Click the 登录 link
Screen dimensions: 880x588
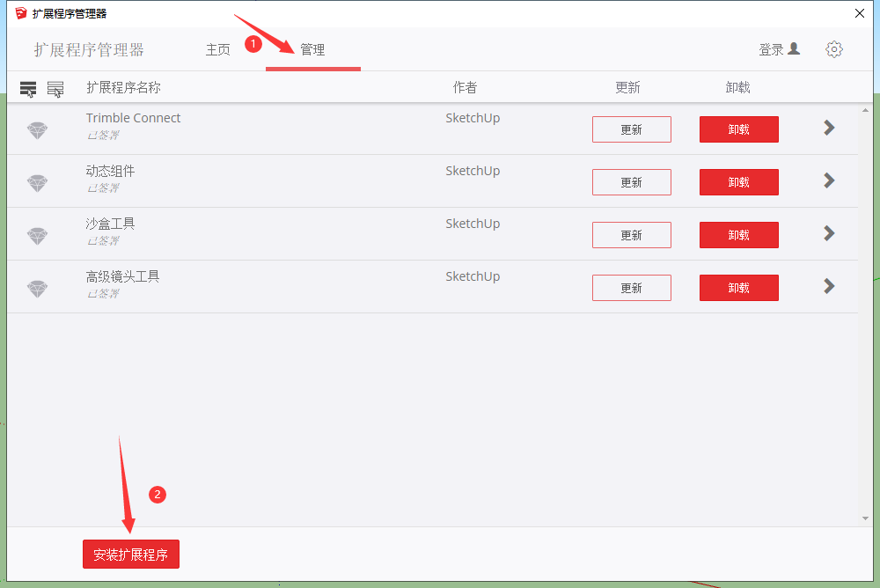pyautogui.click(x=771, y=49)
